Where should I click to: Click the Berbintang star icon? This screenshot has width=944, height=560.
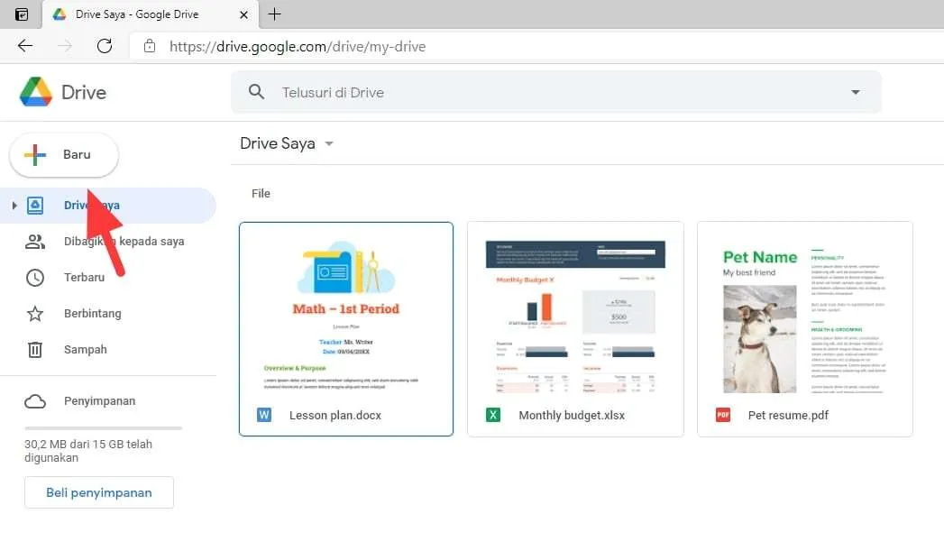pos(35,314)
